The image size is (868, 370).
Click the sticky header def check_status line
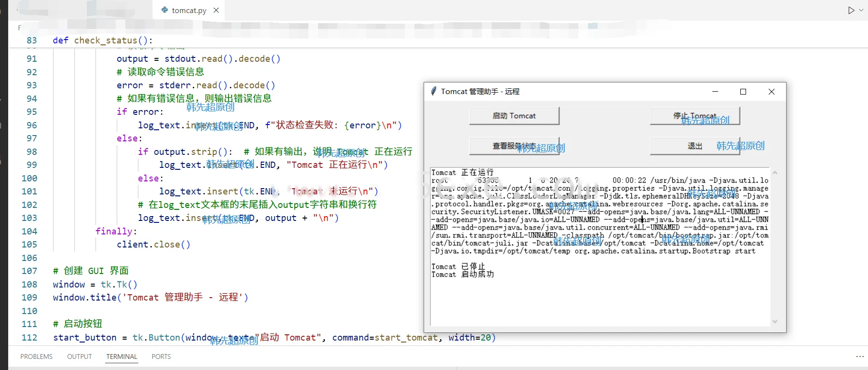tap(103, 41)
